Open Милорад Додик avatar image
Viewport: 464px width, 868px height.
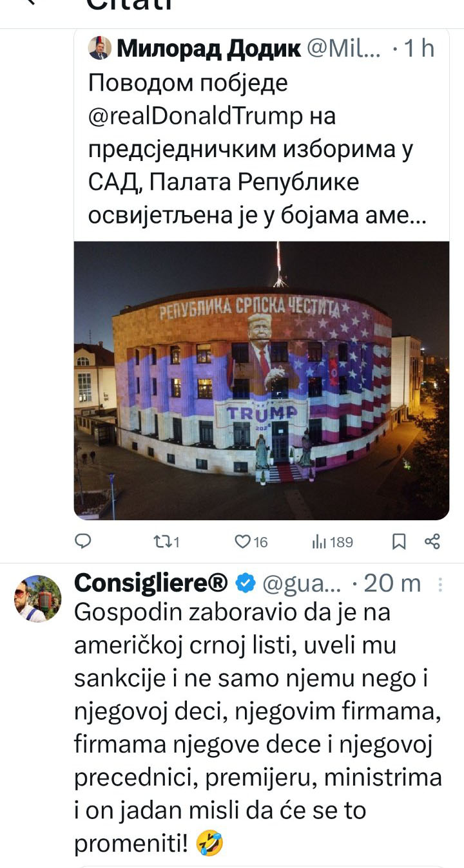[x=99, y=48]
